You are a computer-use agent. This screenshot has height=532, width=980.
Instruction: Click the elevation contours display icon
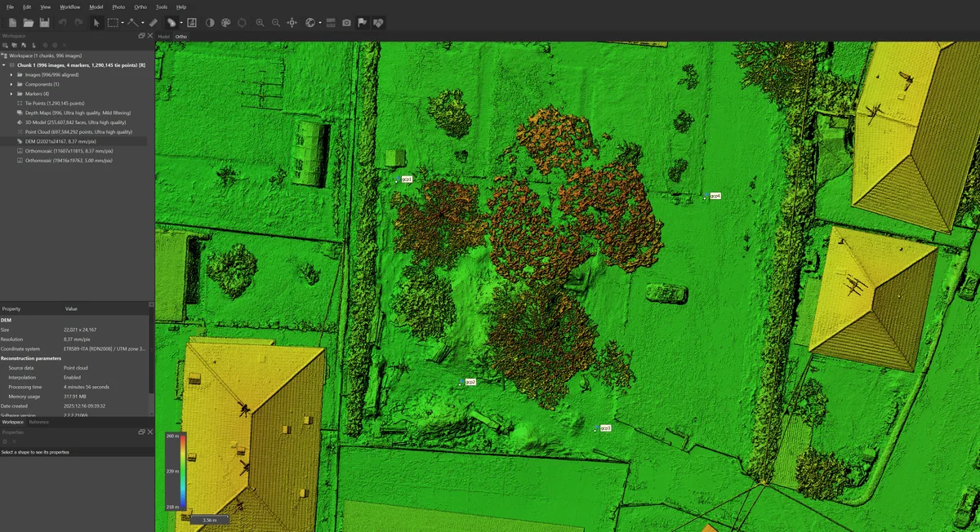point(191,23)
